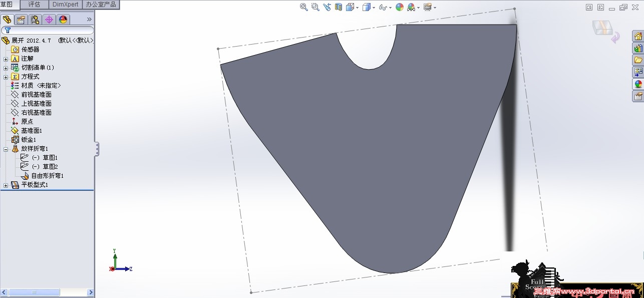Select sketch (-) 草图1
Image resolution: width=644 pixels, height=298 pixels.
pos(45,157)
